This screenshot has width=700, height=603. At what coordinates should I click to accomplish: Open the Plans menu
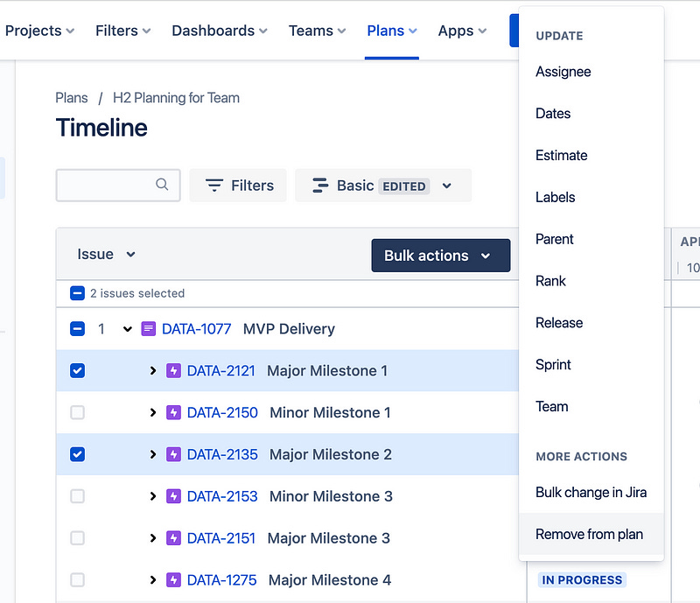(392, 31)
